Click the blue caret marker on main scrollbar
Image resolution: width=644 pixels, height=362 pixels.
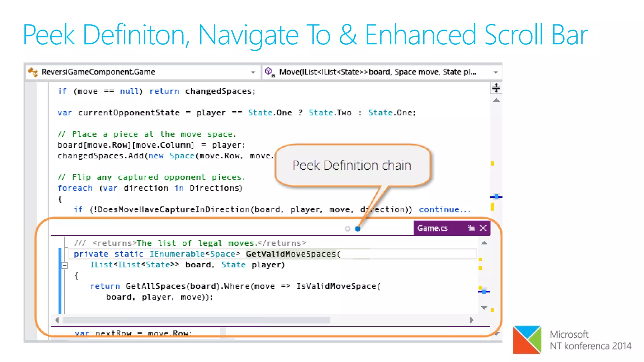tap(496, 197)
